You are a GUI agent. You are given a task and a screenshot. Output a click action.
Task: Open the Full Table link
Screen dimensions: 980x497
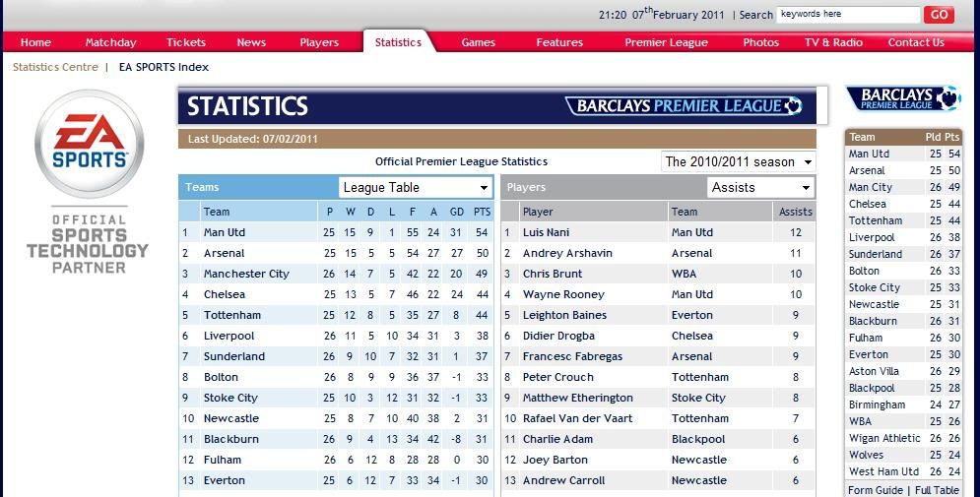tap(937, 490)
